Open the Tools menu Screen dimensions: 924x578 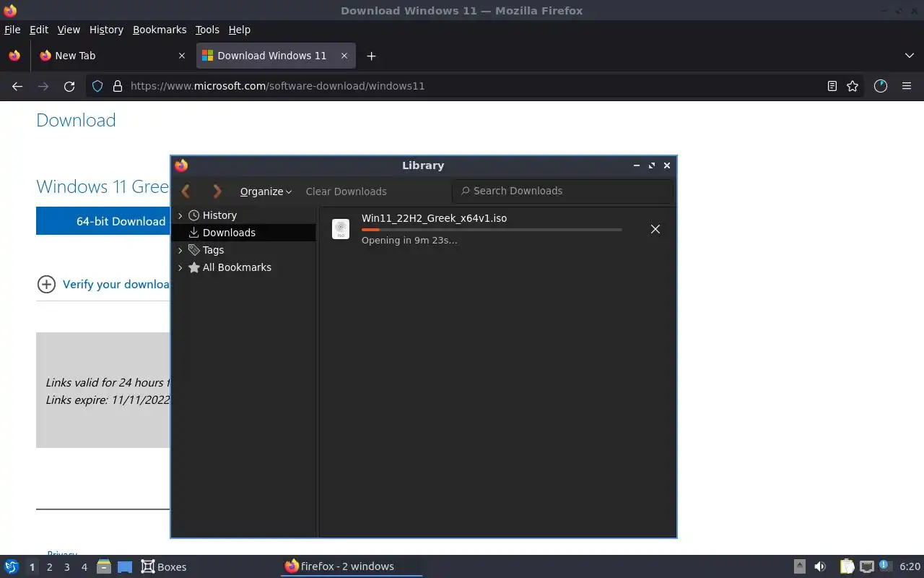click(x=207, y=30)
